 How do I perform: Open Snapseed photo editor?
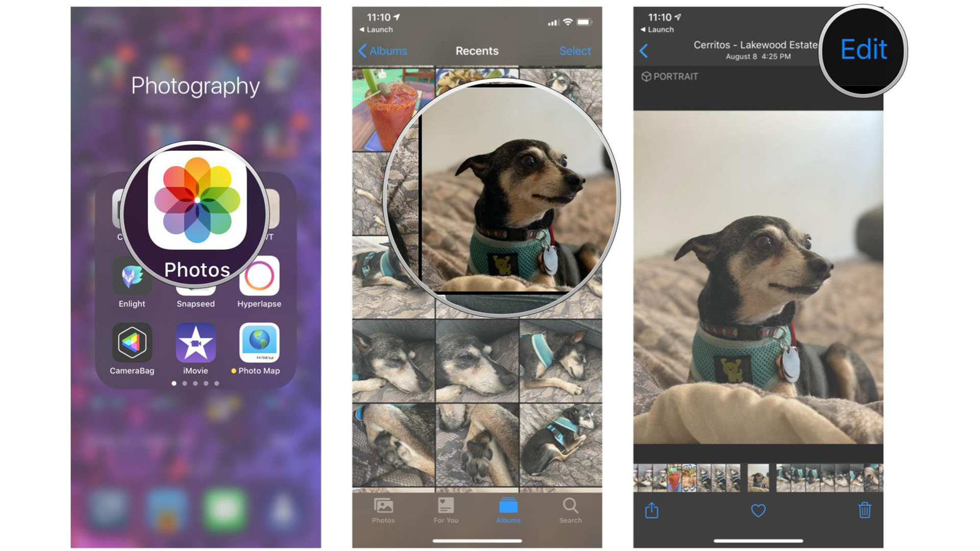[x=195, y=283]
